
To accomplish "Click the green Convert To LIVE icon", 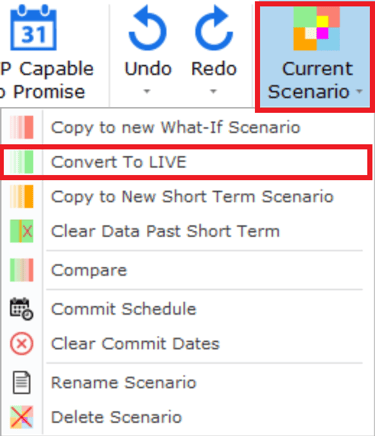I will click(x=22, y=162).
